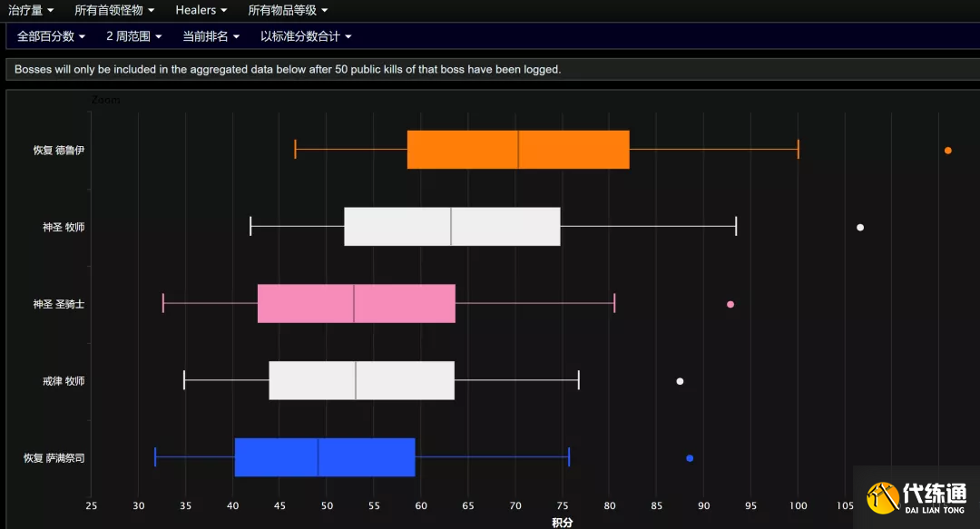980x529 pixels.
Task: Click the axis value 75
Action: [x=563, y=505]
